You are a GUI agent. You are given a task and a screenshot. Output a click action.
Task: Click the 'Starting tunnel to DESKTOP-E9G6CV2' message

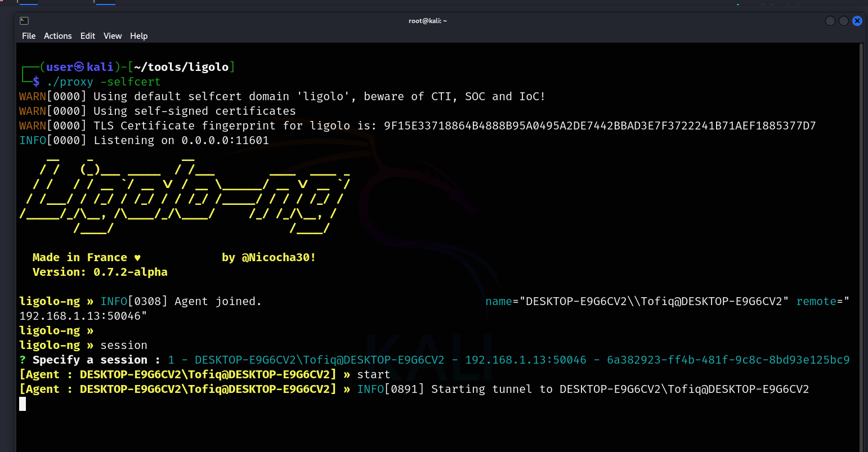point(620,389)
